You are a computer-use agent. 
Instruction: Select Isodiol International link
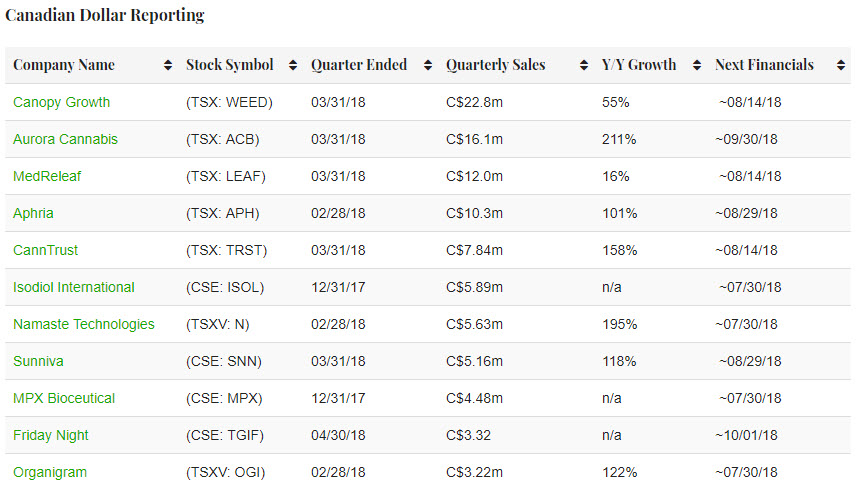click(73, 287)
